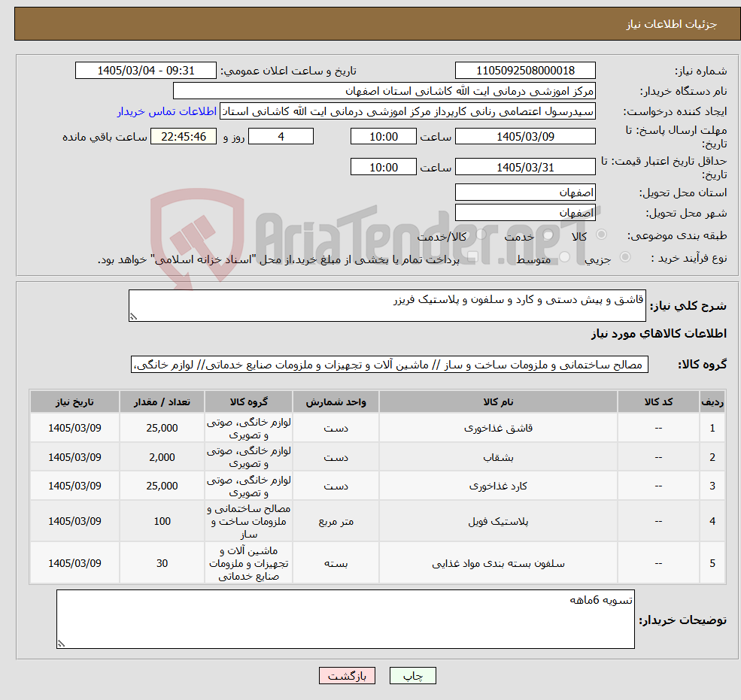Select the کالا radio button
This screenshot has width=741, height=700.
pyautogui.click(x=602, y=235)
